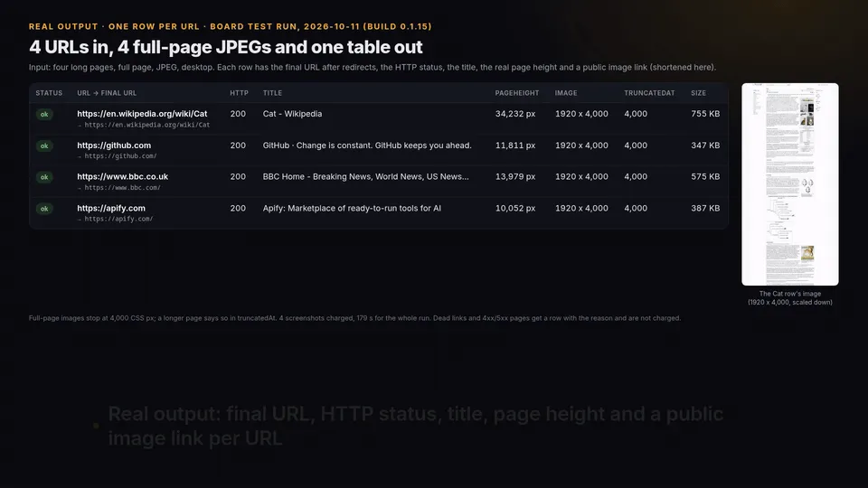Click the PAGEHEIGHT column header
The image size is (868, 488).
(517, 93)
